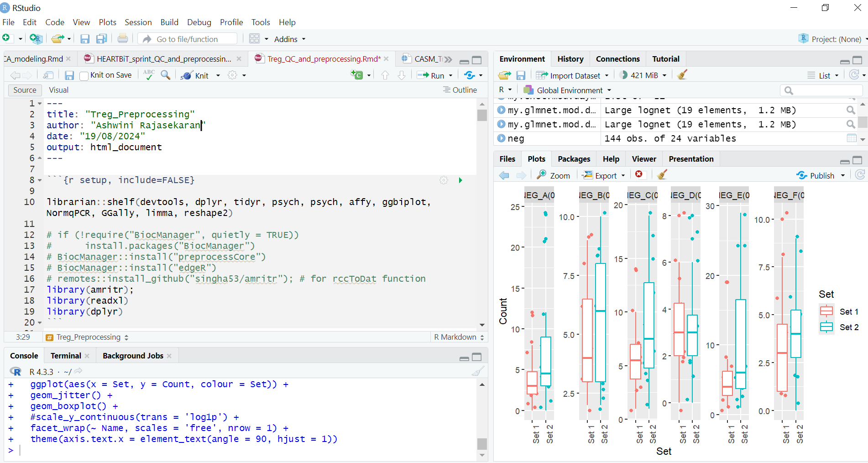The height and width of the screenshot is (463, 868).
Task: Click the Save workspace icon in Environment pane
Action: coord(521,75)
